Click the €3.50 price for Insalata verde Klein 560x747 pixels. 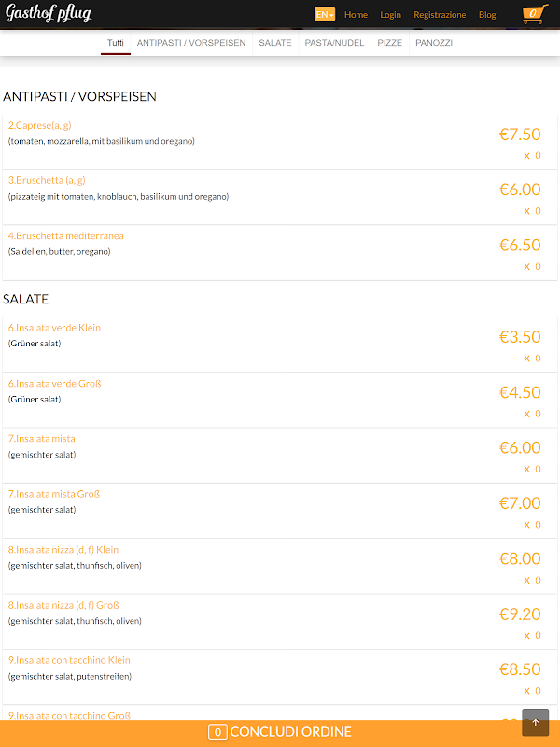(520, 337)
